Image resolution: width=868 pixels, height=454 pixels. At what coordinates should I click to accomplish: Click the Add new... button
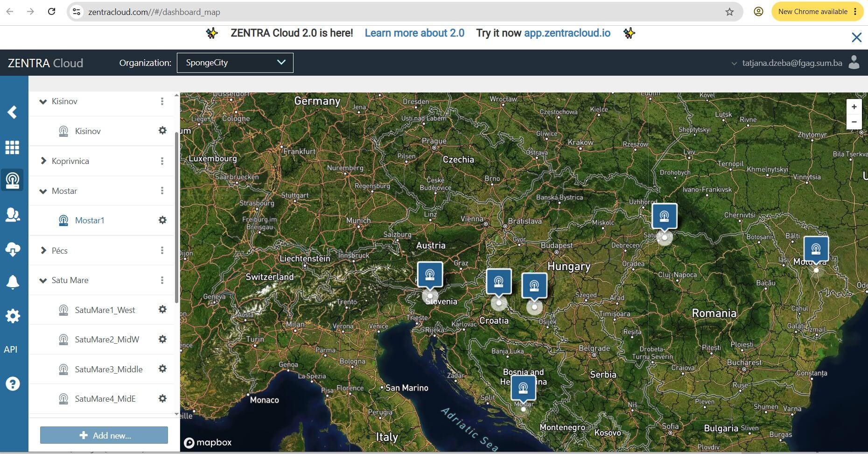pos(104,435)
